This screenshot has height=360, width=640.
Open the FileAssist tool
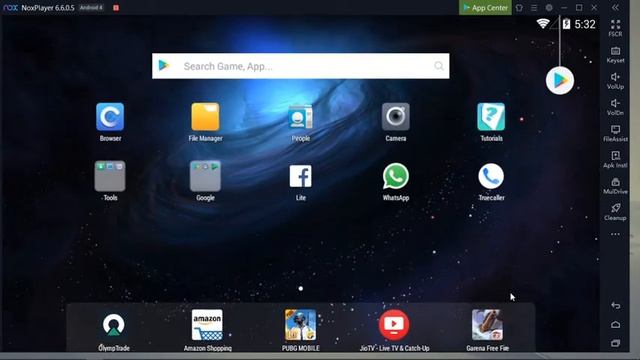click(x=616, y=133)
